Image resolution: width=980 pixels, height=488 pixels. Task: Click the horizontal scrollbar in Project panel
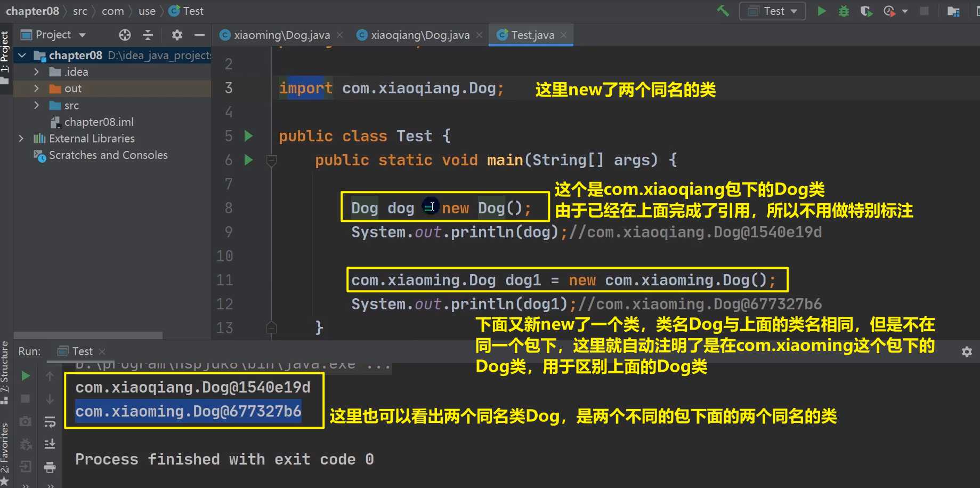[88, 335]
